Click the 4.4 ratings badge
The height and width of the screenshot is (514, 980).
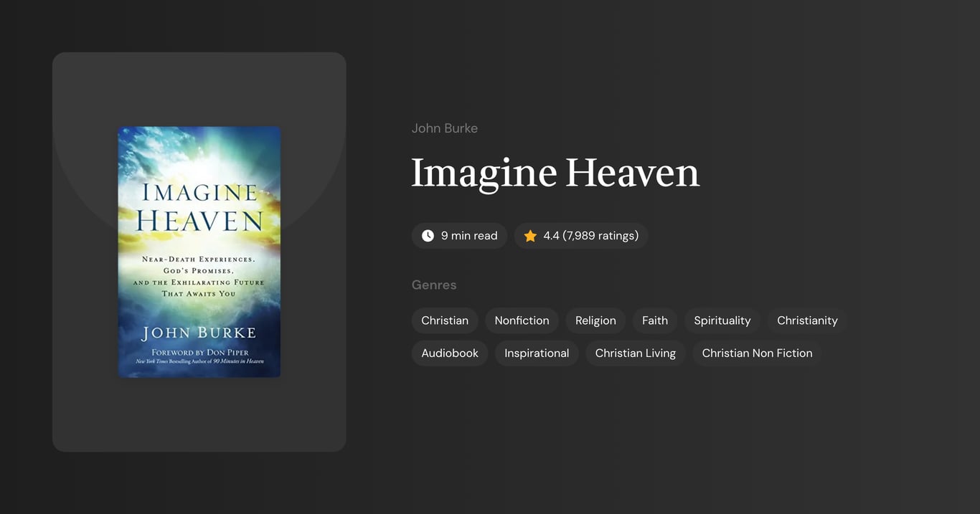(581, 235)
